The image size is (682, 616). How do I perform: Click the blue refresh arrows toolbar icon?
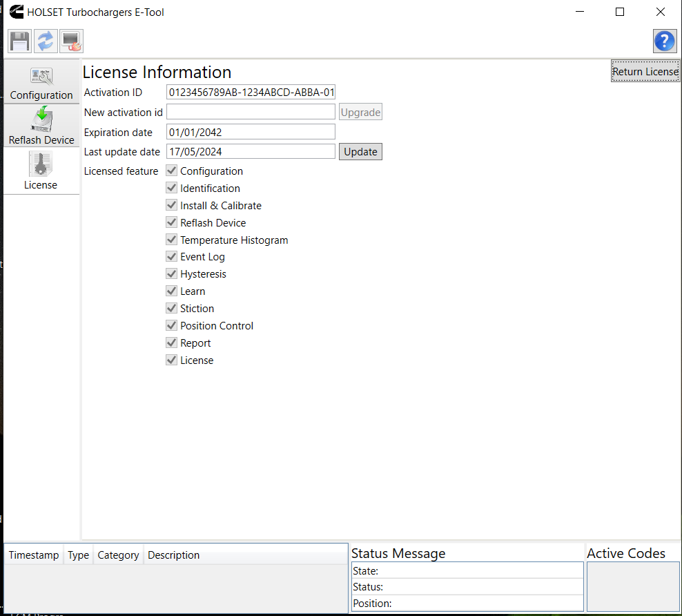[x=46, y=41]
